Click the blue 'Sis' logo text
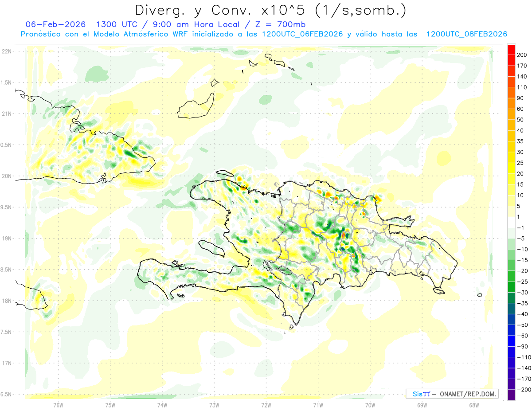Viewport: 532px width, 411px height. click(x=417, y=394)
